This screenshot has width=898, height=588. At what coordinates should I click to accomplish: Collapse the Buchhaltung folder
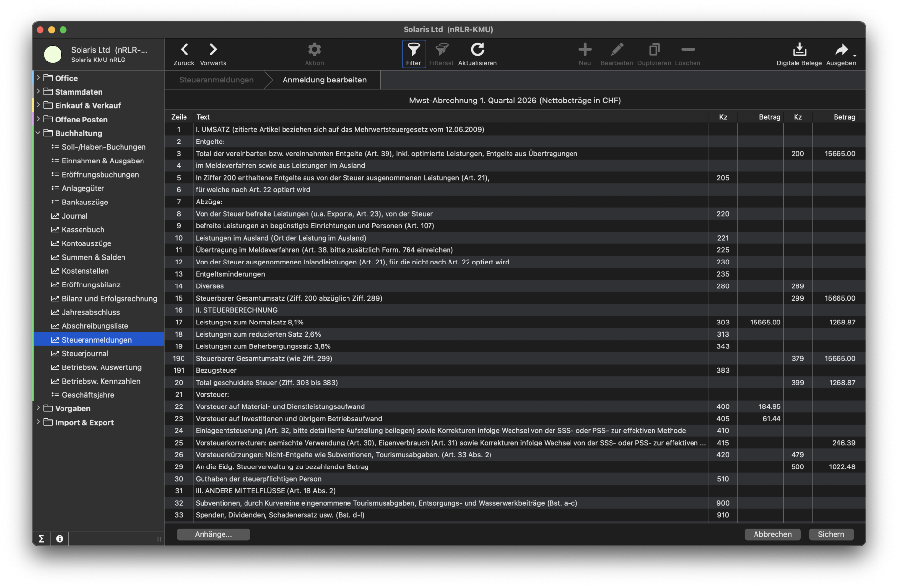pyautogui.click(x=38, y=133)
